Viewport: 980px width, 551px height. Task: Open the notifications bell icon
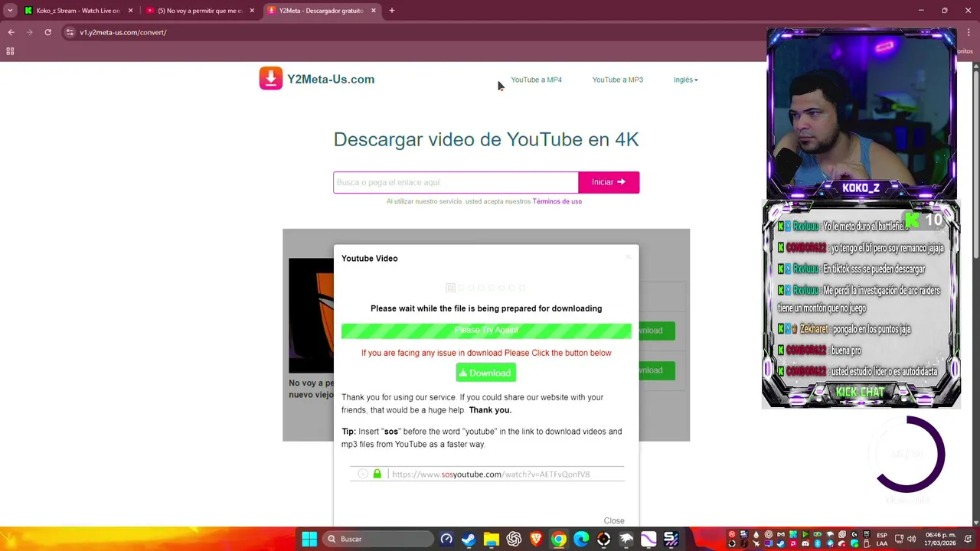tap(968, 539)
